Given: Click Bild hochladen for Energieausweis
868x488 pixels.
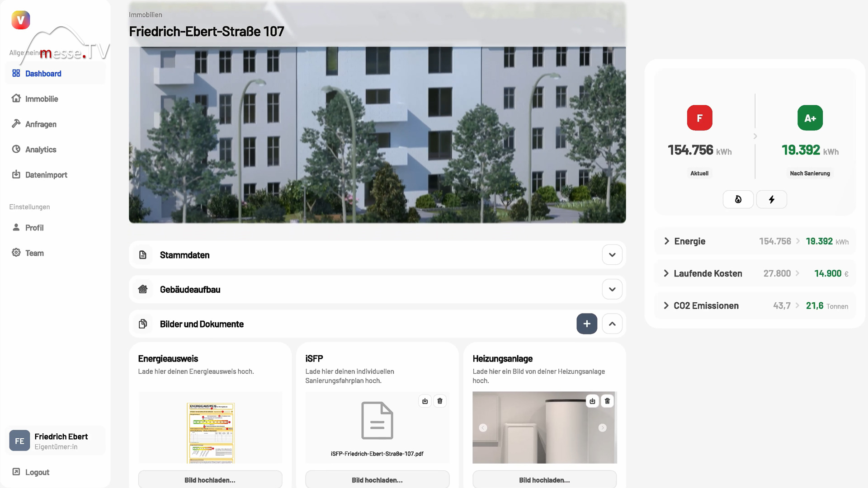Looking at the screenshot, I should pos(210,480).
